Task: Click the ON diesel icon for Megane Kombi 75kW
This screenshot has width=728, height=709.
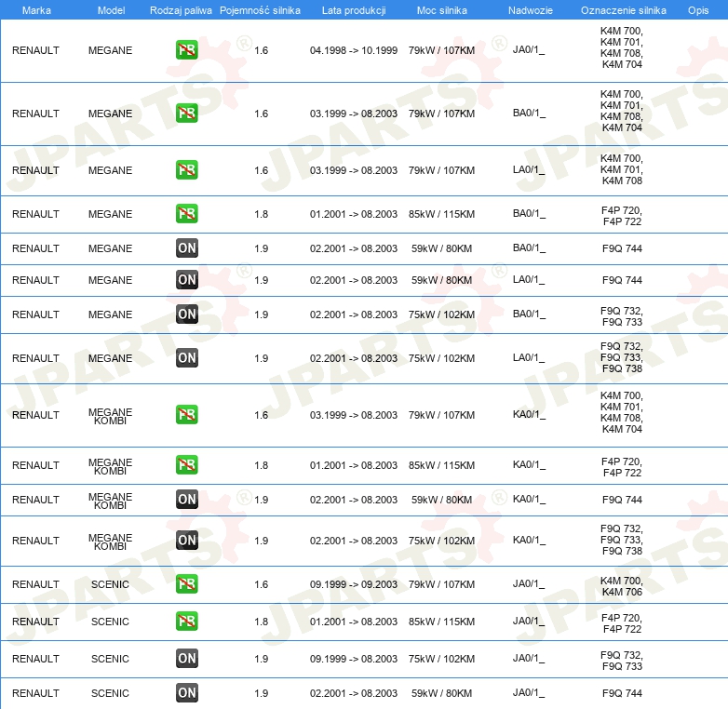Action: pos(186,540)
